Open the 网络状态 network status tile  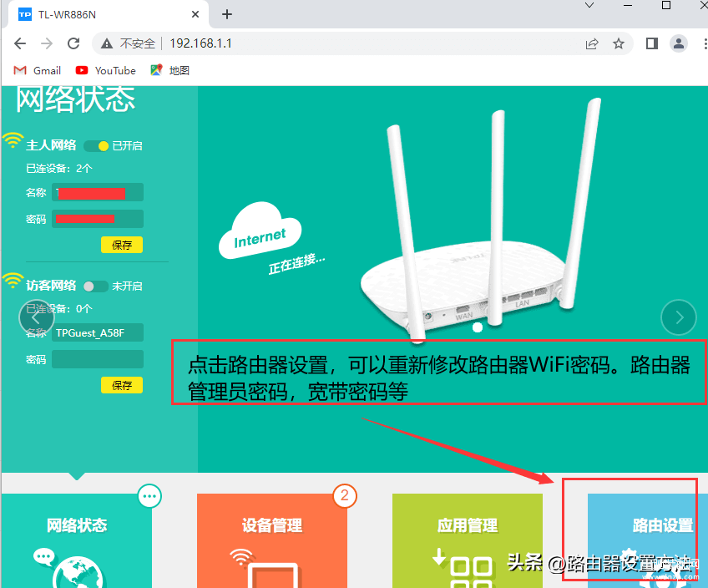tap(77, 540)
